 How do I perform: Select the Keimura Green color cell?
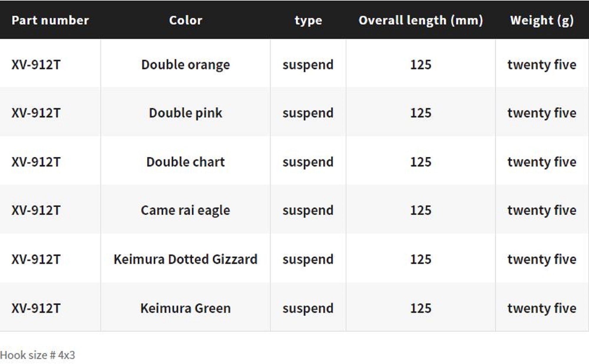coord(186,308)
